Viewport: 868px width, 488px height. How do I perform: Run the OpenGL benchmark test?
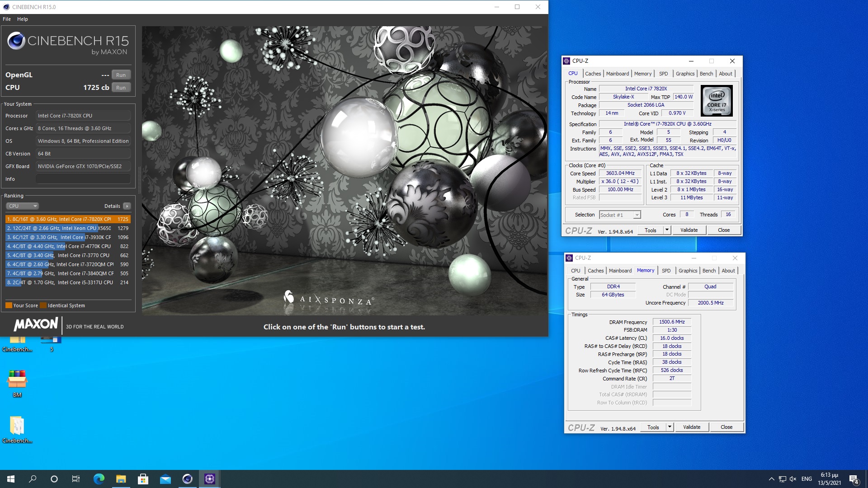[121, 75]
